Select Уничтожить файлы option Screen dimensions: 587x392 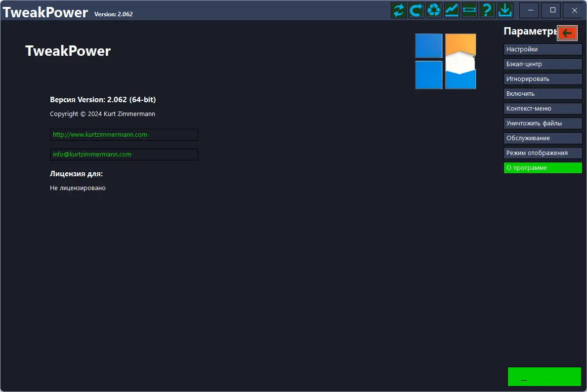543,123
